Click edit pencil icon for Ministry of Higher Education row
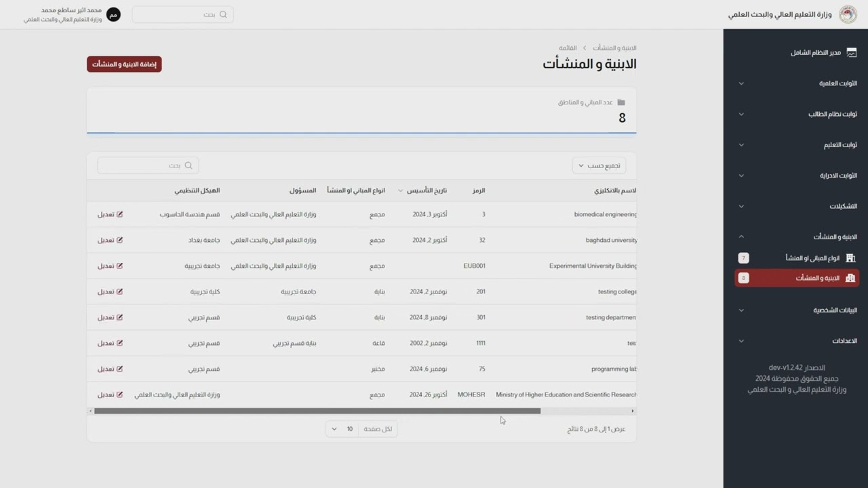This screenshot has width=868, height=488. click(120, 394)
